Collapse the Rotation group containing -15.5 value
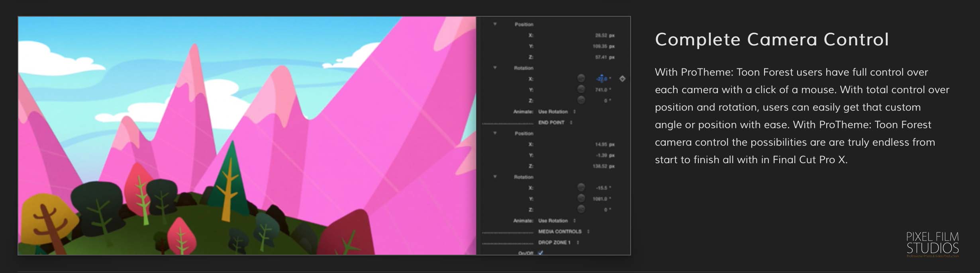 click(x=495, y=177)
